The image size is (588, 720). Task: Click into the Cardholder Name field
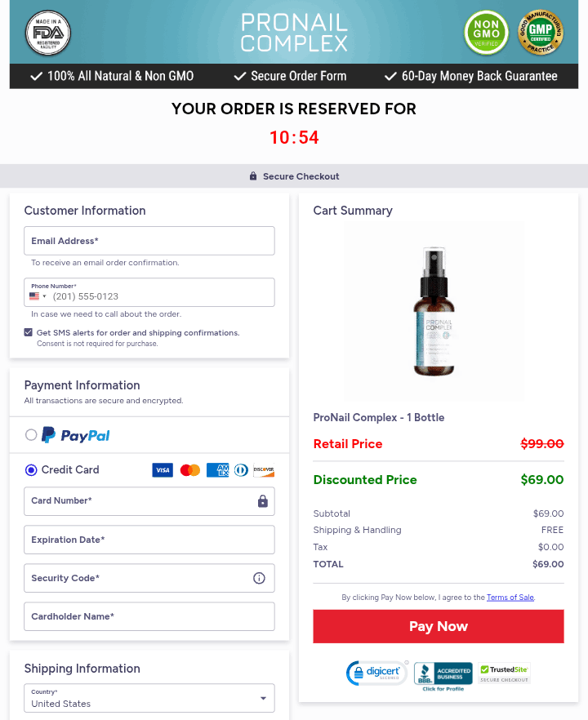tap(149, 616)
